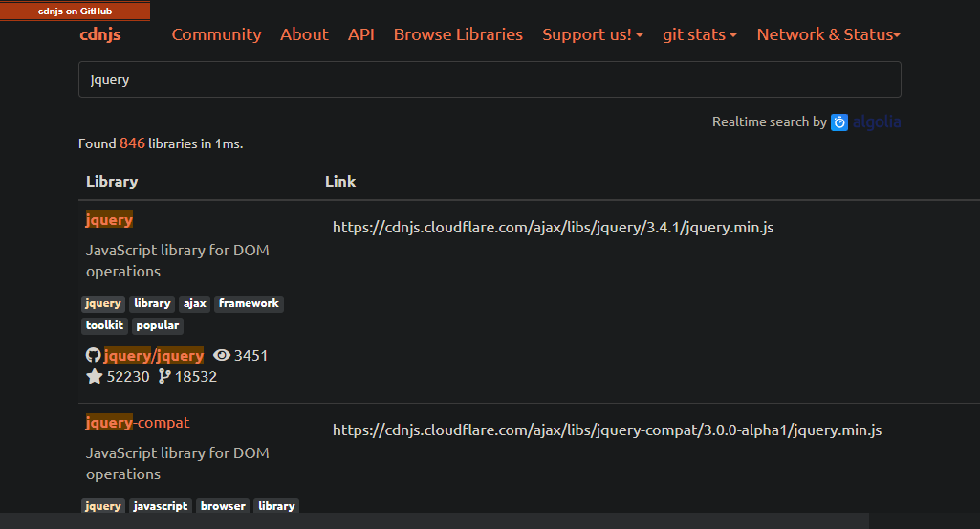
Task: Click the horizontal scrollbar at the bottom
Action: click(x=434, y=521)
